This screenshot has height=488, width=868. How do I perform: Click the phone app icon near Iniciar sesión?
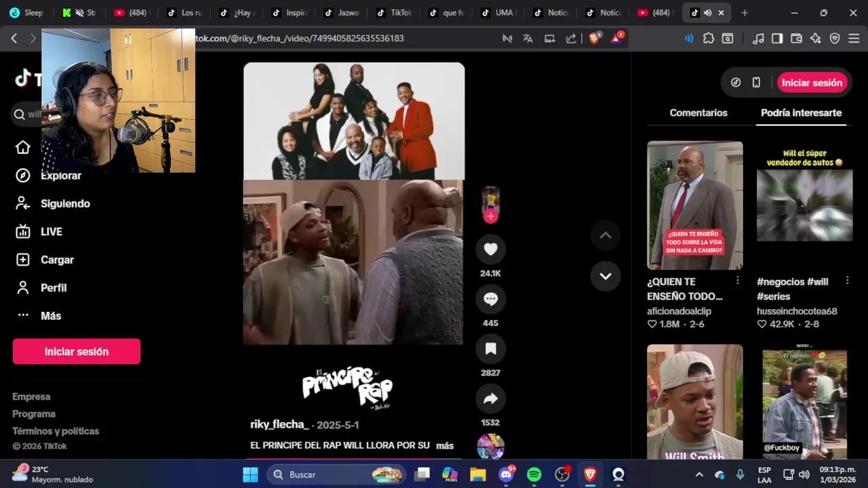point(756,83)
